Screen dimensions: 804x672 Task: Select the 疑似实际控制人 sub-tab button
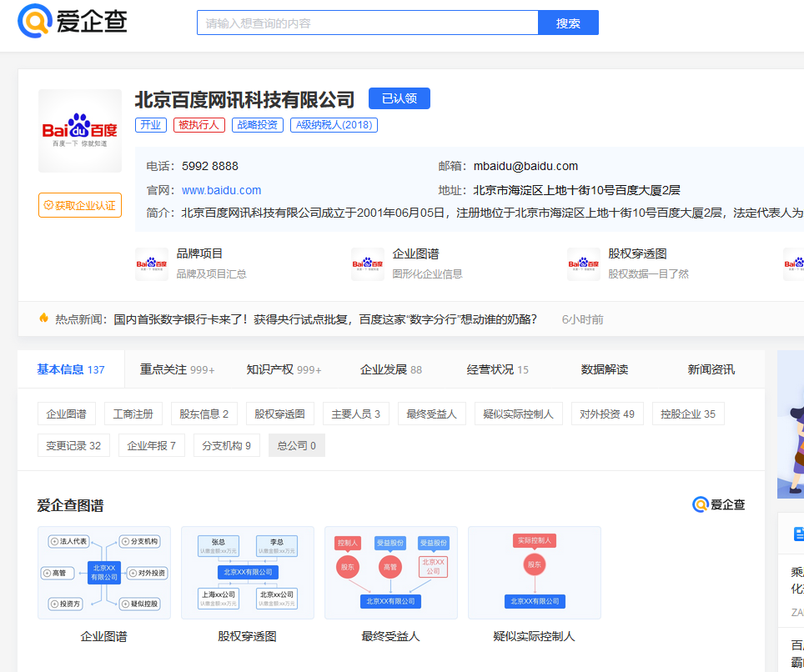519,414
